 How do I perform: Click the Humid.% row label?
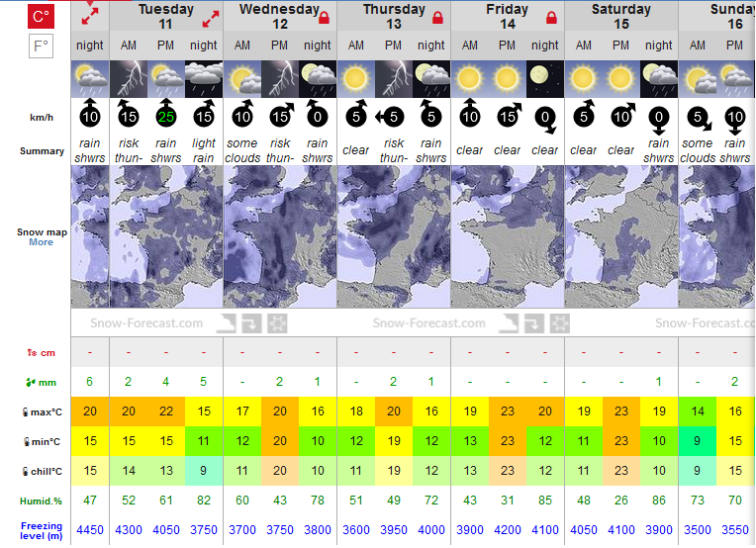[41, 502]
